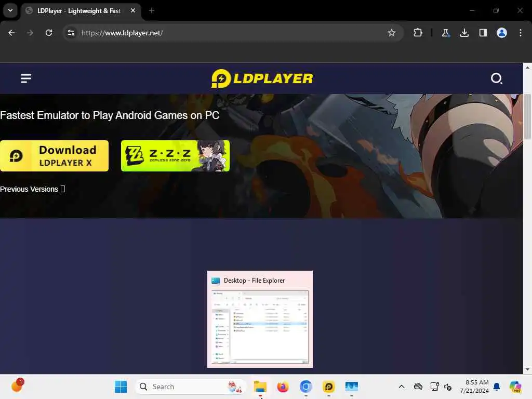Open File Explorer from taskbar
532x399 pixels.
pyautogui.click(x=260, y=387)
